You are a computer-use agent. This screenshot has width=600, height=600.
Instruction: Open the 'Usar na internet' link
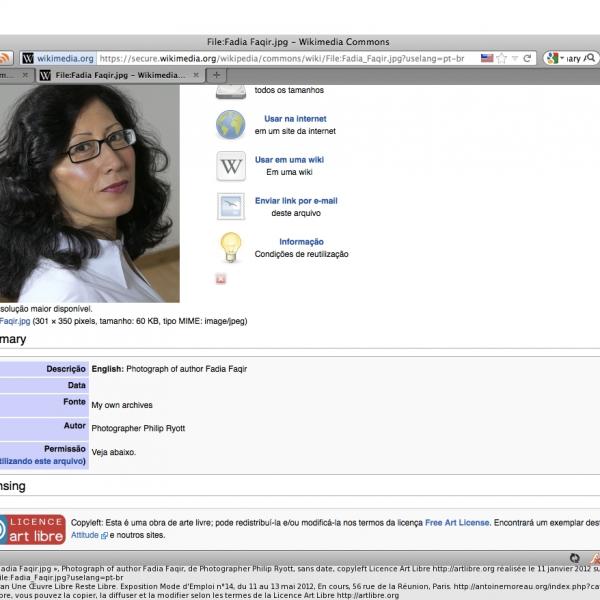(x=295, y=119)
